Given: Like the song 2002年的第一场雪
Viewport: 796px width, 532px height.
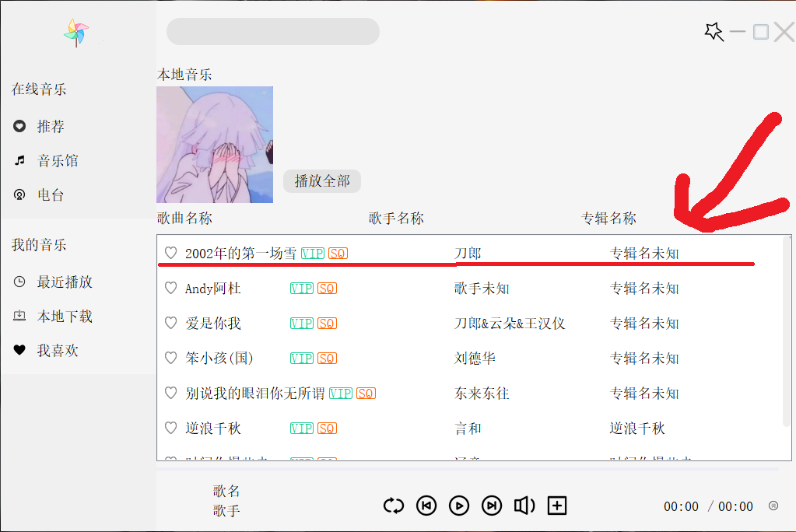Looking at the screenshot, I should point(171,253).
